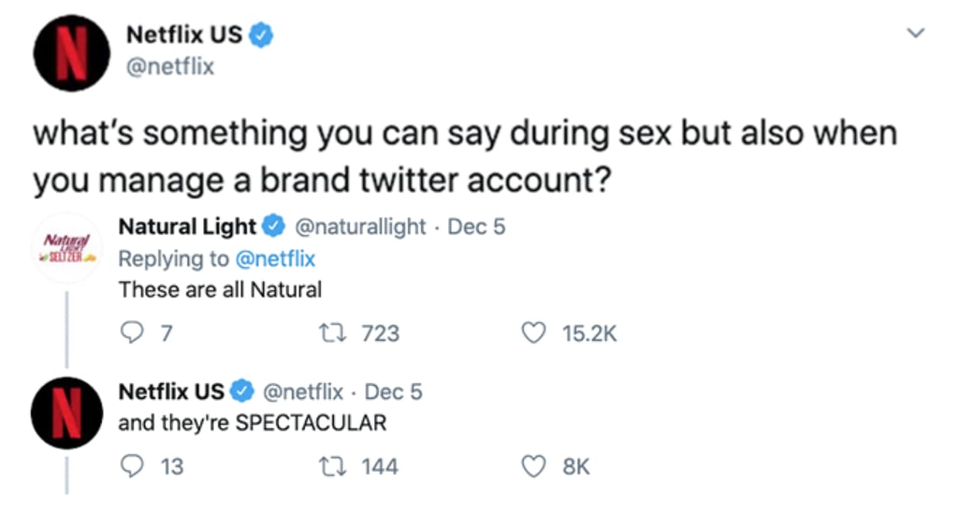The image size is (980, 530).
Task: Open Dec 5 timestamp on Netflix's reply
Action: (393, 392)
